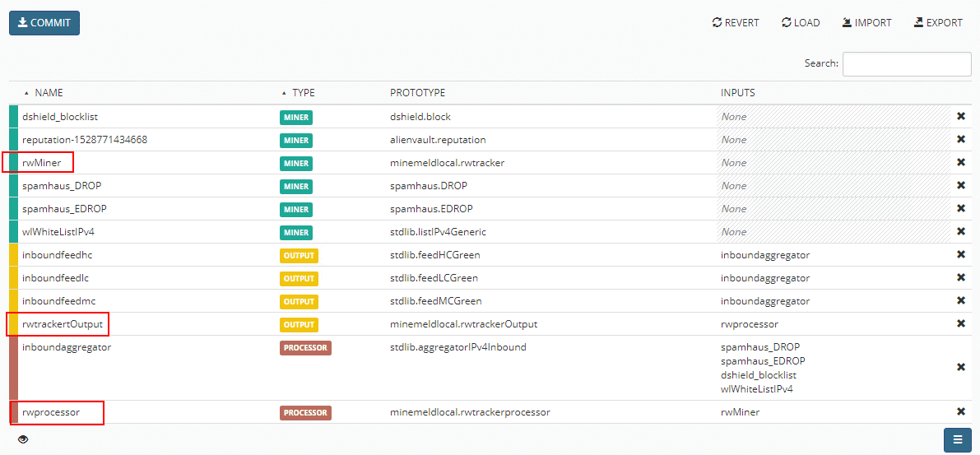
Task: Delete the dshield_blocklist node row
Action: pyautogui.click(x=960, y=117)
